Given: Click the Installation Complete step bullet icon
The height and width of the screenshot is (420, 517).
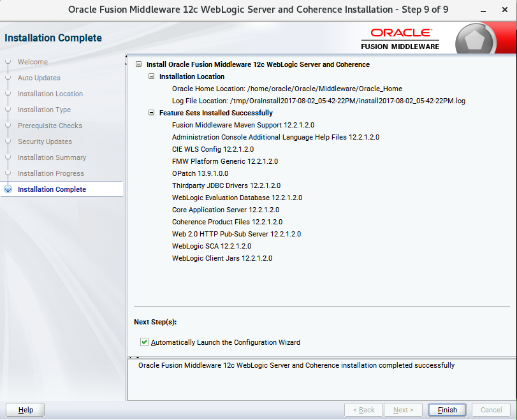Looking at the screenshot, I should coord(8,189).
